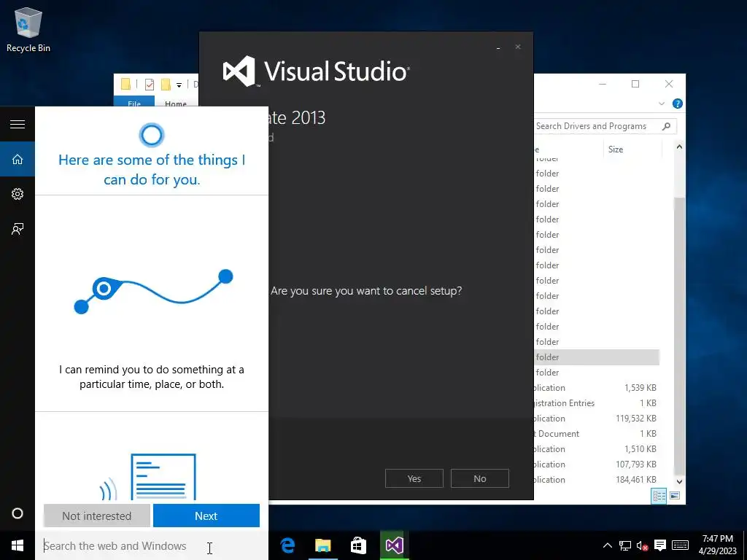Open the Store from the taskbar

[358, 545]
